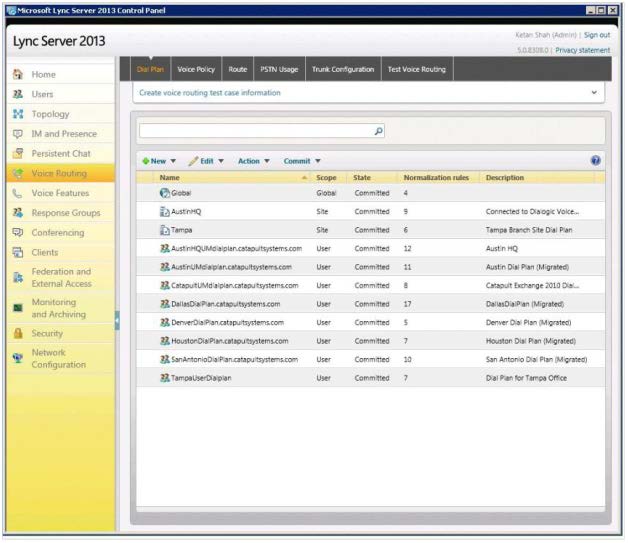Click the Dial Plan for Tampa Office description
Viewport: 628px width, 543px height.
pyautogui.click(x=526, y=378)
